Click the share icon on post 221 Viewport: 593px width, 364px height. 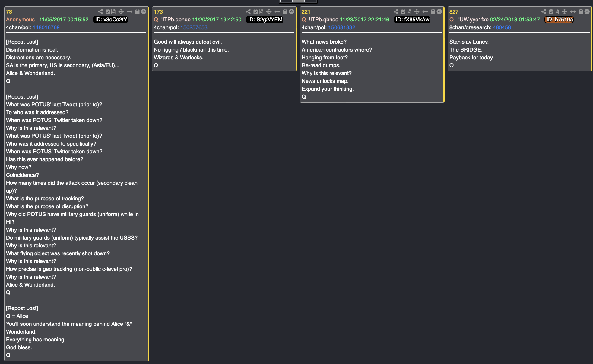pyautogui.click(x=396, y=12)
